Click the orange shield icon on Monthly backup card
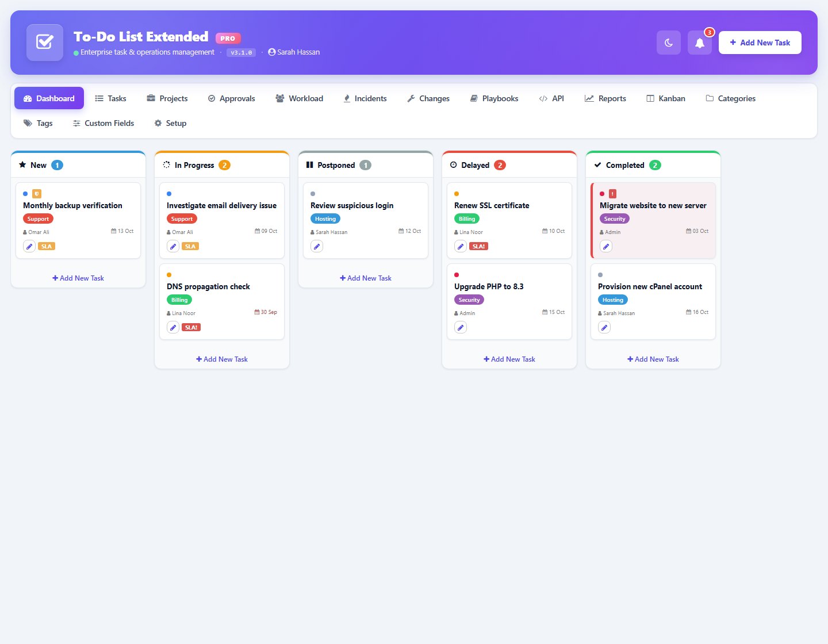Image resolution: width=828 pixels, height=644 pixels. pyautogui.click(x=37, y=194)
